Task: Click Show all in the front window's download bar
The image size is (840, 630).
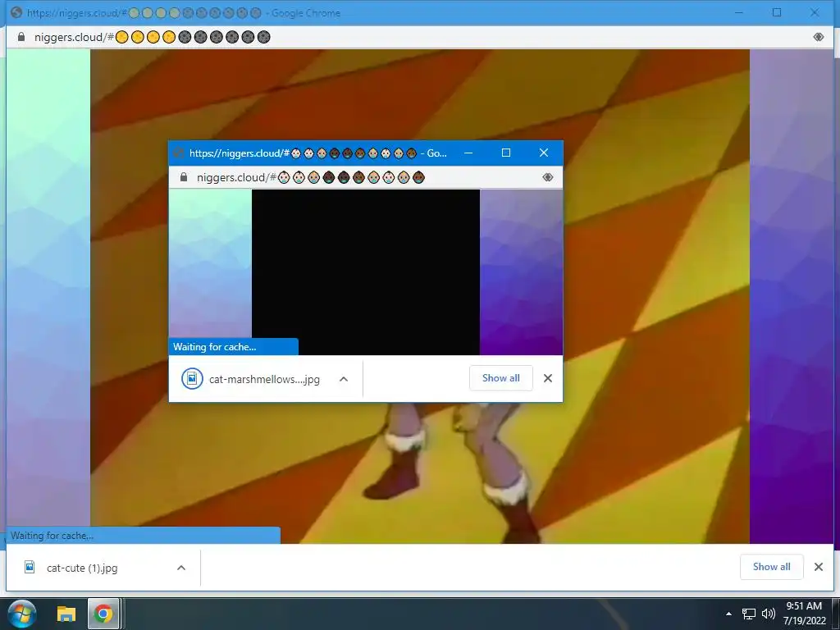Action: [x=501, y=378]
